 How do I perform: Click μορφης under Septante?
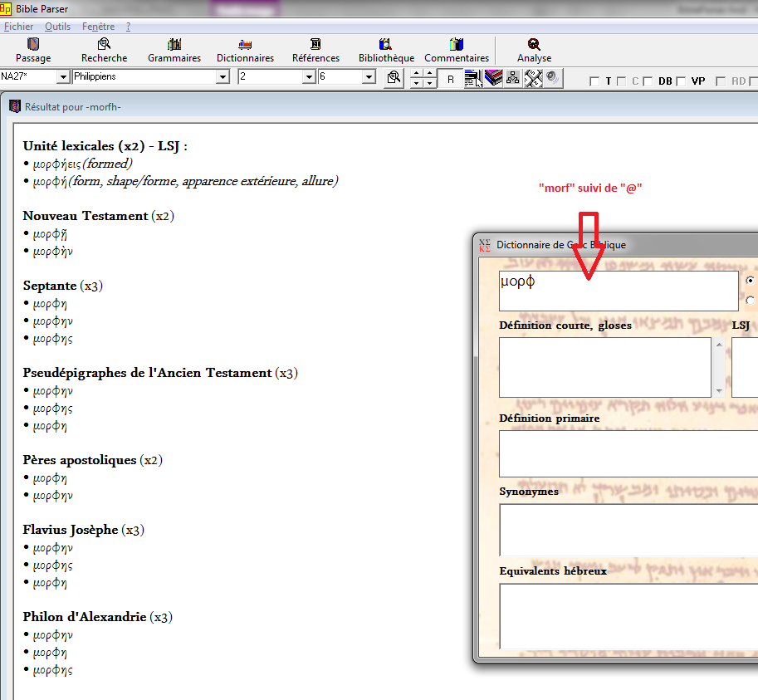tap(52, 339)
